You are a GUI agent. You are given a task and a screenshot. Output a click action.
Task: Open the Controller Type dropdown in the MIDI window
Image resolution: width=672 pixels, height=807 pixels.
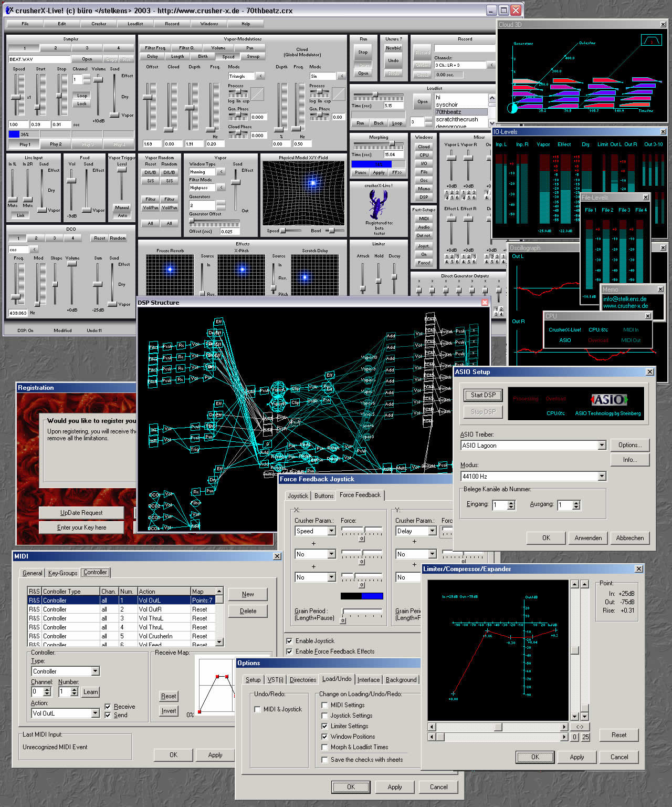point(95,671)
